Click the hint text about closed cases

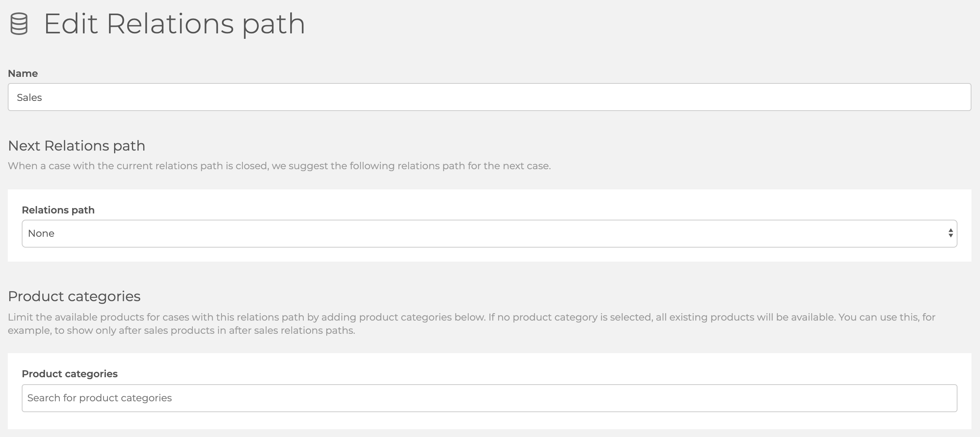pyautogui.click(x=279, y=166)
